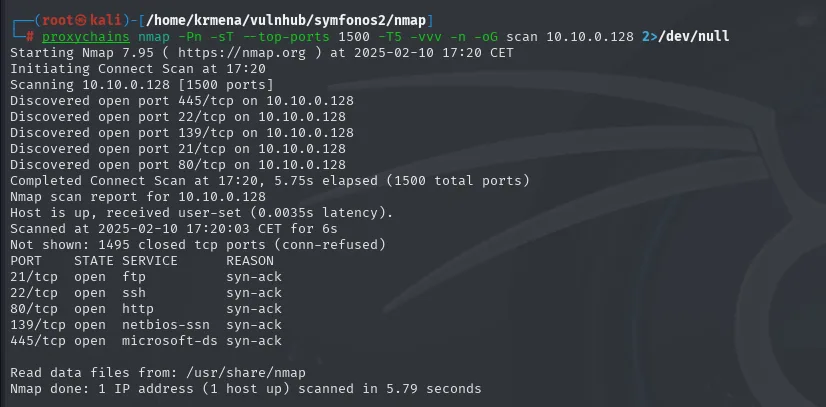Click '139/tcp' in the results table
The width and height of the screenshot is (826, 407).
tap(38, 325)
